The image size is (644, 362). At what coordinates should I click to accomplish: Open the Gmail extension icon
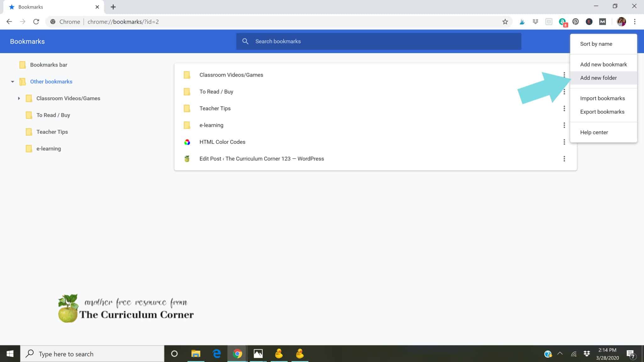tap(602, 21)
